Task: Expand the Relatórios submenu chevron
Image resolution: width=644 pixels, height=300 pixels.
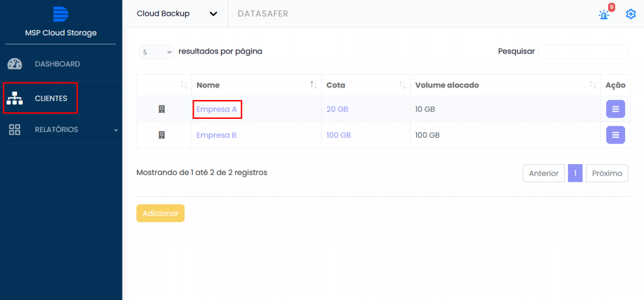Action: tap(115, 130)
